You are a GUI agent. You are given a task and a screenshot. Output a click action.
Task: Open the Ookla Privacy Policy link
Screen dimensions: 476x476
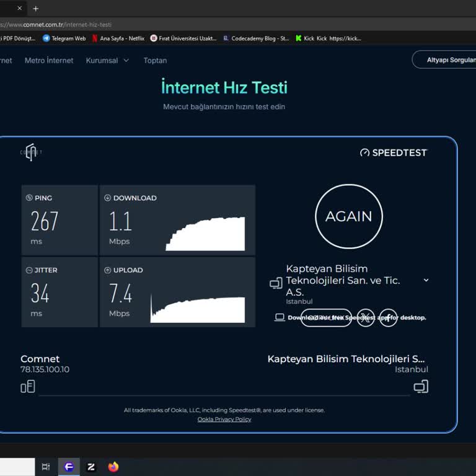click(224, 419)
